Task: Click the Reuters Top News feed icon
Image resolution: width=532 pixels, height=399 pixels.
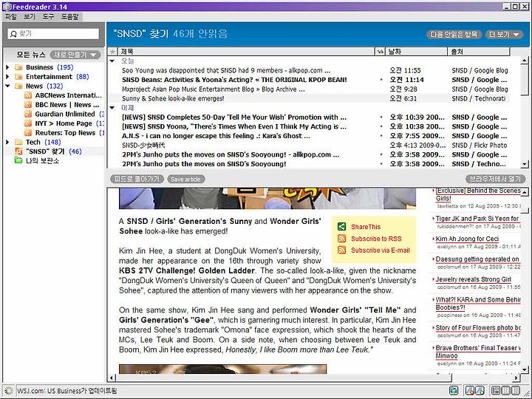Action: tap(28, 133)
